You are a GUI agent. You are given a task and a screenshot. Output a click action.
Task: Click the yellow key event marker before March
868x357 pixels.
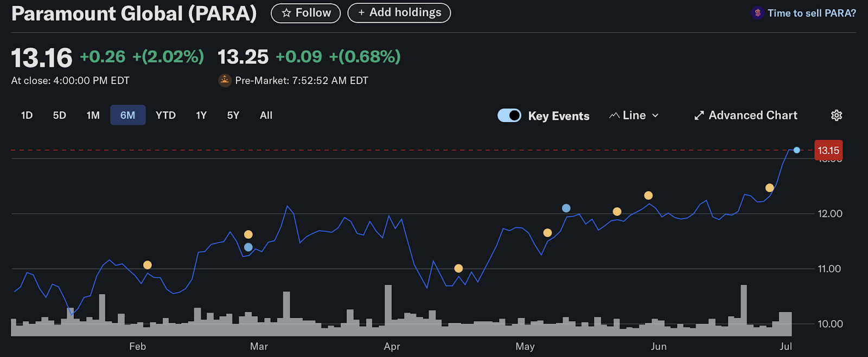pyautogui.click(x=248, y=234)
